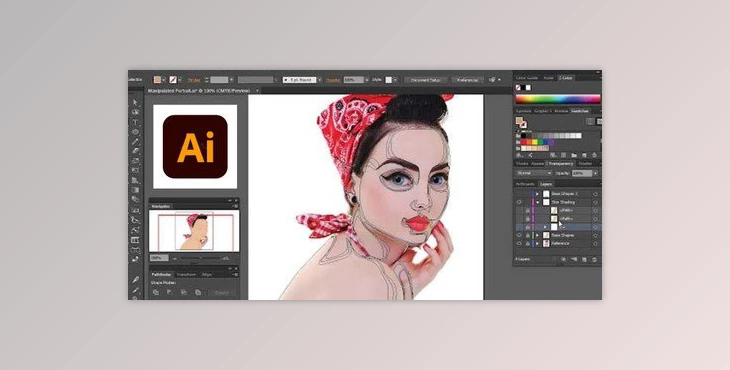Switch to Gradient tab
The image size is (730, 370).
[x=585, y=163]
